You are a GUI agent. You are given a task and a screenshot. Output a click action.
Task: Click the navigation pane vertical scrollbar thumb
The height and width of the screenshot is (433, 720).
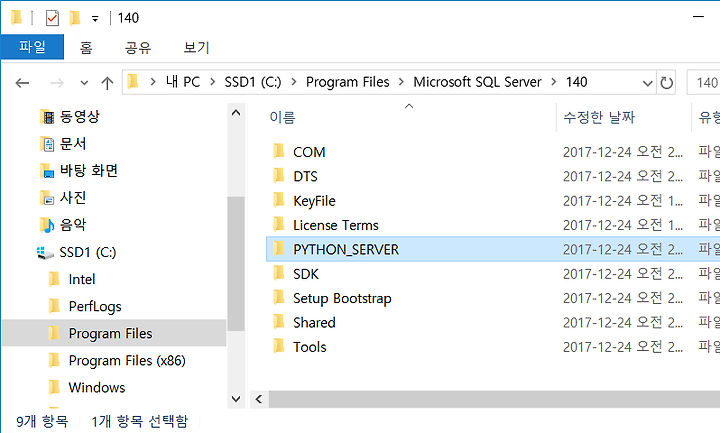236,264
